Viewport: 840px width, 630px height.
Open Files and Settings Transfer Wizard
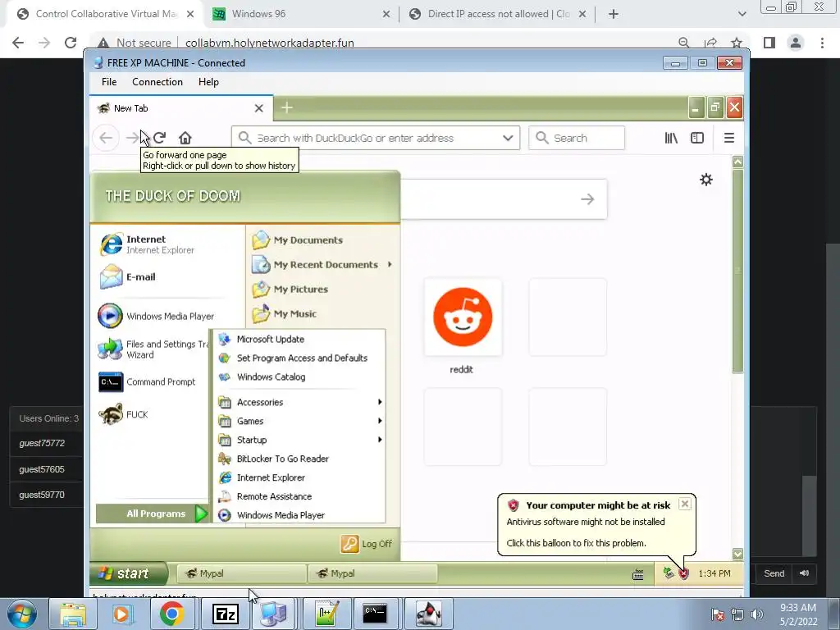click(x=153, y=349)
